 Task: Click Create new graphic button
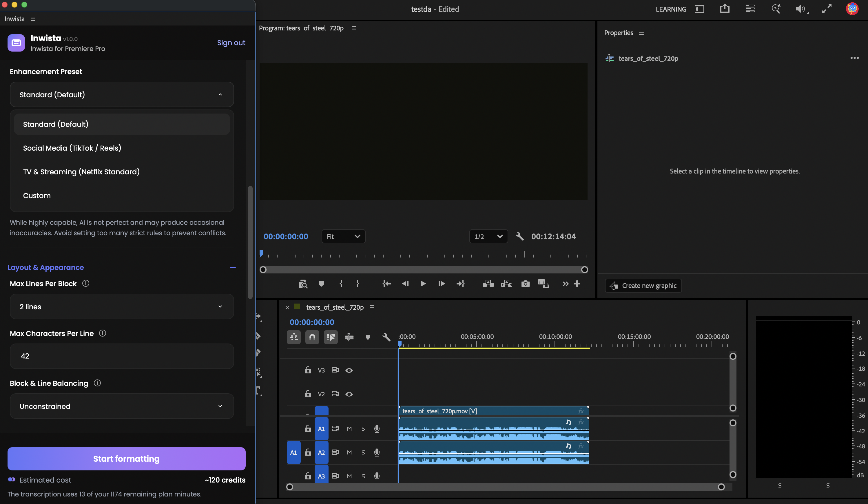pos(643,285)
